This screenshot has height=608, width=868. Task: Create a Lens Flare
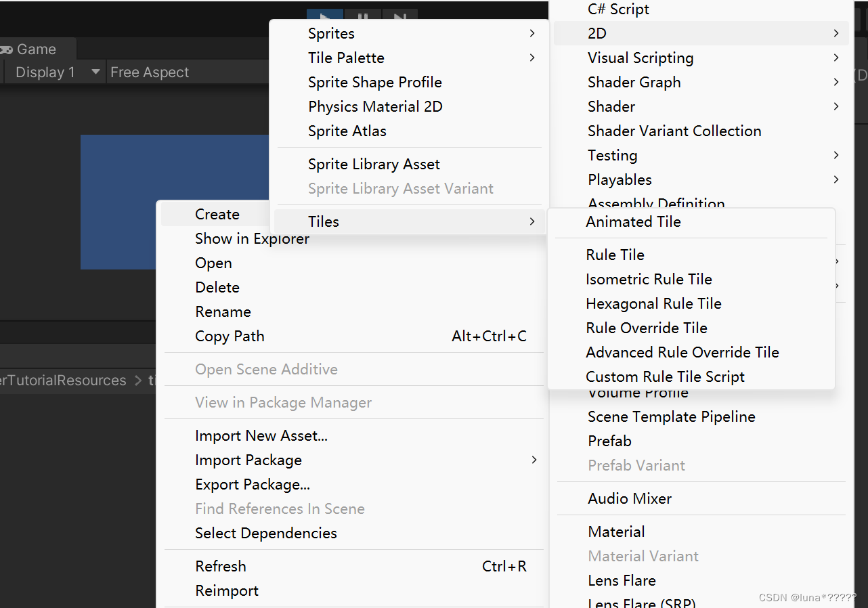(701, 581)
